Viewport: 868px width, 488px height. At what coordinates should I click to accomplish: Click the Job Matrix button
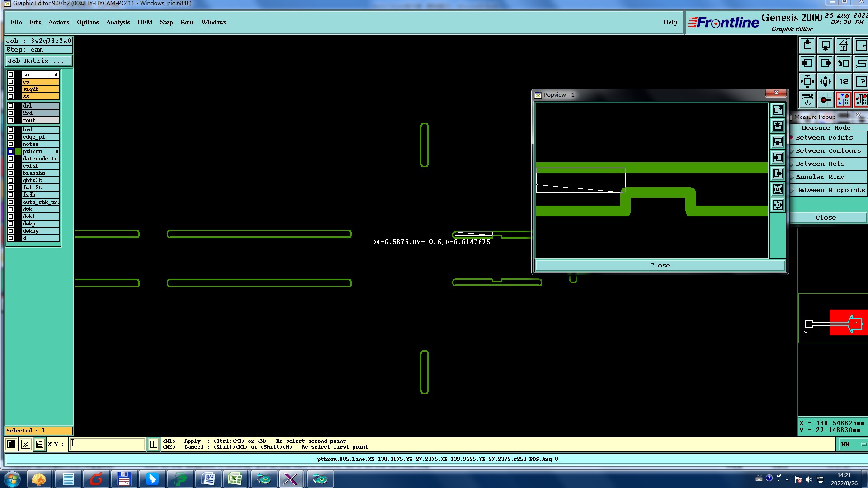tap(38, 61)
